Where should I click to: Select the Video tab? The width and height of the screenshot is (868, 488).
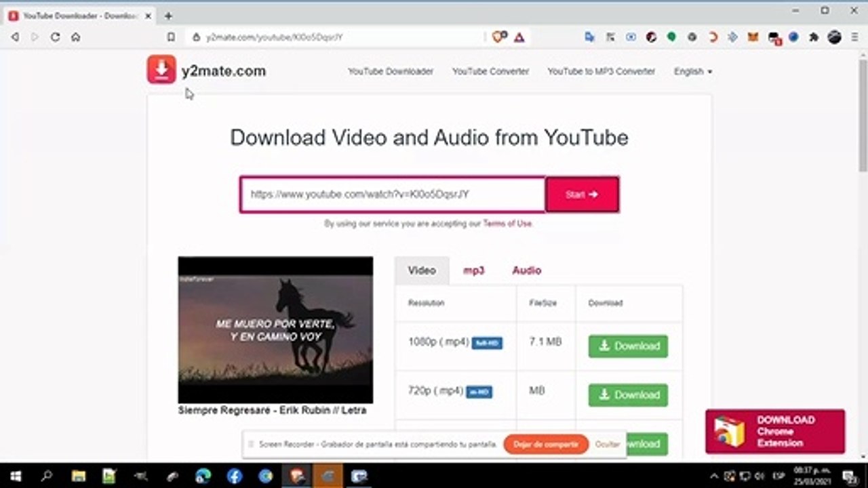pos(422,270)
